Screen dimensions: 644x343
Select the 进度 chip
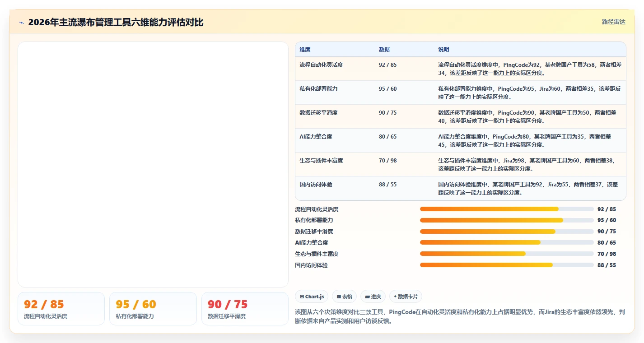373,297
